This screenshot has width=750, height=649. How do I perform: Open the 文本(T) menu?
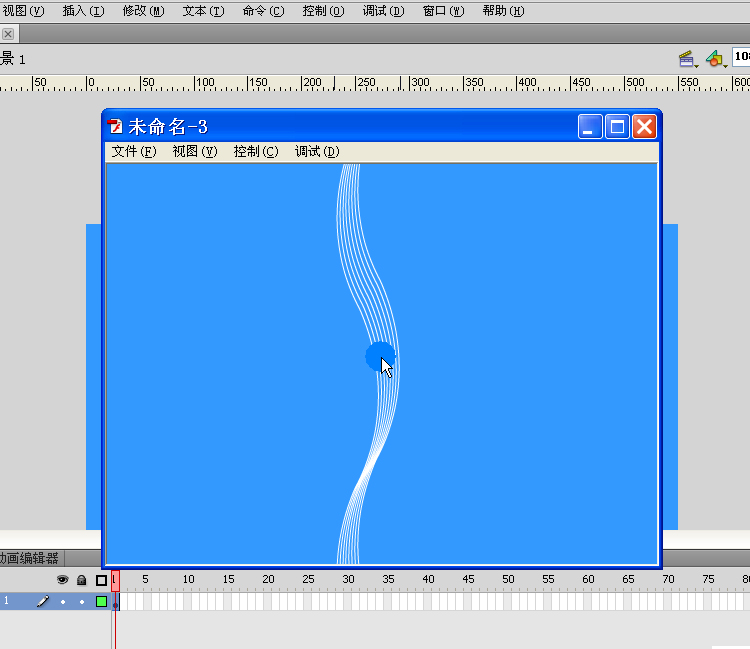pyautogui.click(x=203, y=11)
